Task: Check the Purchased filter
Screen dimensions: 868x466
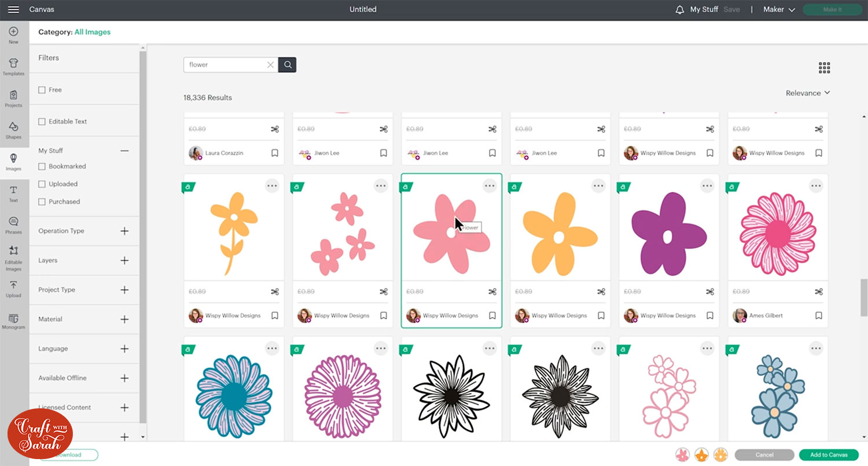Action: (x=42, y=201)
